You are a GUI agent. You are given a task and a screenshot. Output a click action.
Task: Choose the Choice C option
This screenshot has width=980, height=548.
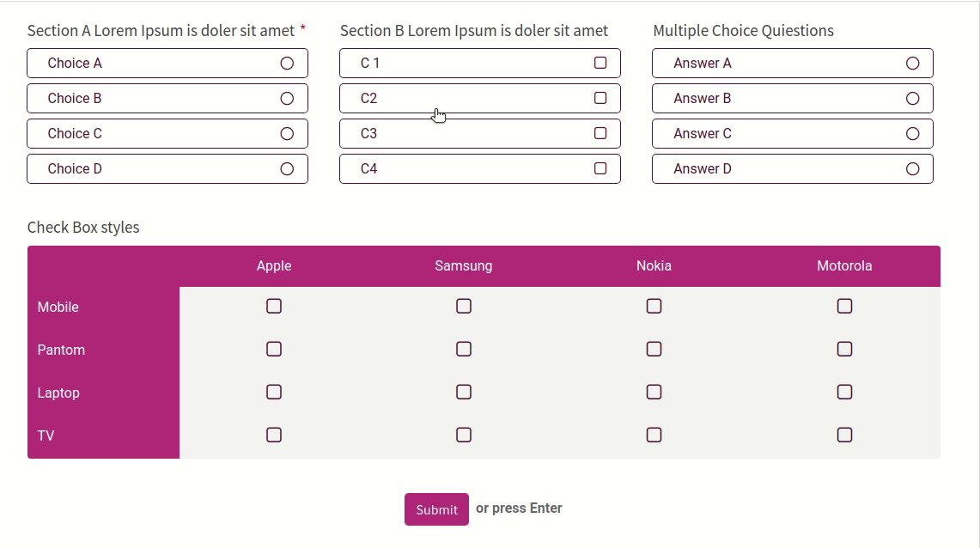click(x=287, y=134)
